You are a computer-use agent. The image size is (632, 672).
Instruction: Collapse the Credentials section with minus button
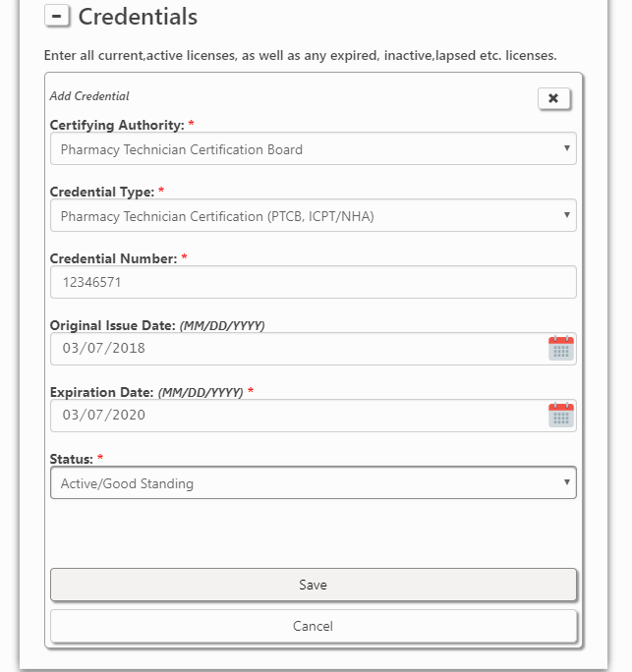[57, 17]
